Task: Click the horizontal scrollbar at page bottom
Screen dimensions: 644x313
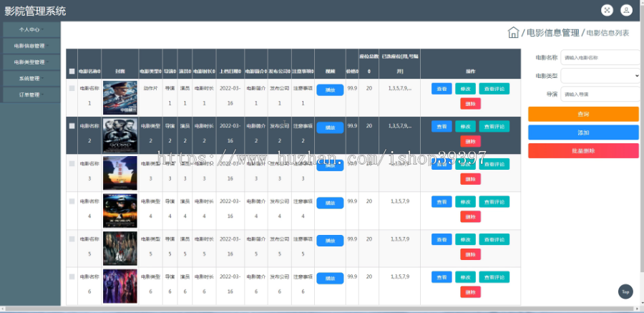Action: click(321, 309)
